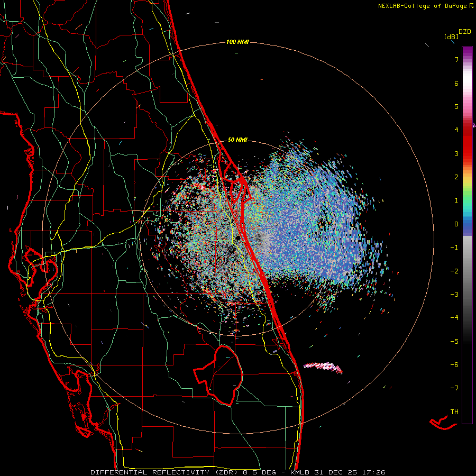Screen dimensions: 476x476
Task: Click the -5 value on the color scale
Action: [454, 342]
